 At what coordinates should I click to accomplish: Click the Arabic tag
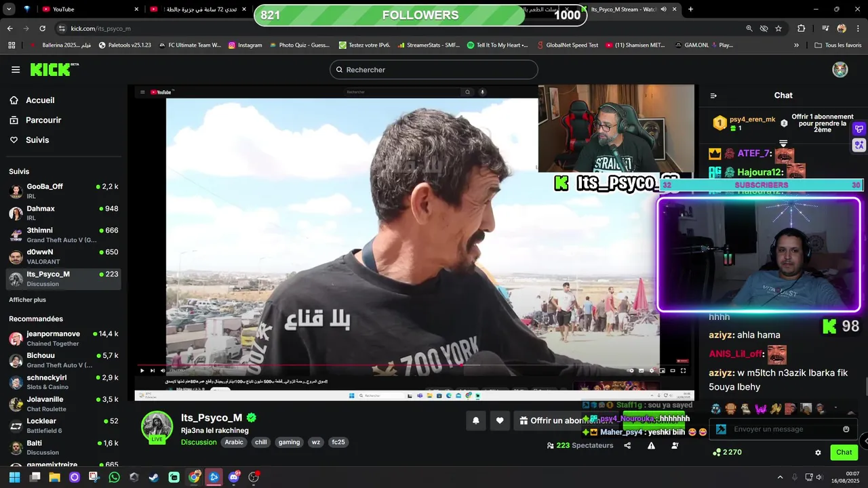233,442
